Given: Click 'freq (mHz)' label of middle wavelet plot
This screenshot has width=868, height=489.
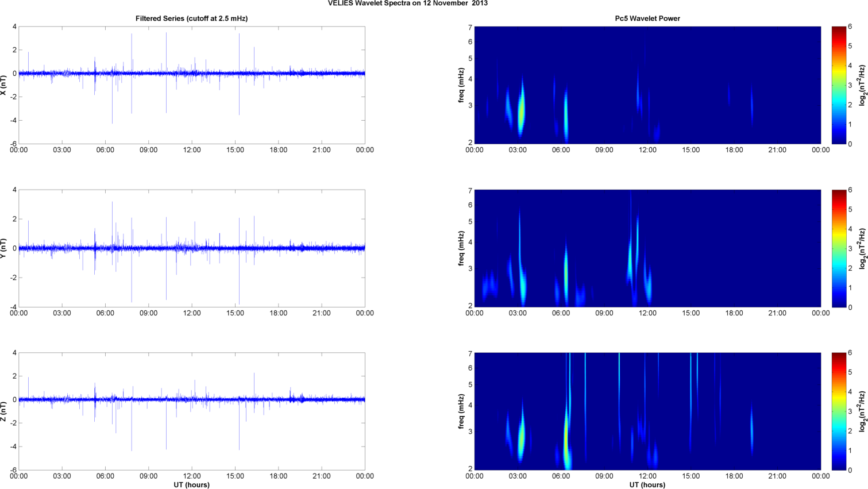Looking at the screenshot, I should (x=461, y=248).
